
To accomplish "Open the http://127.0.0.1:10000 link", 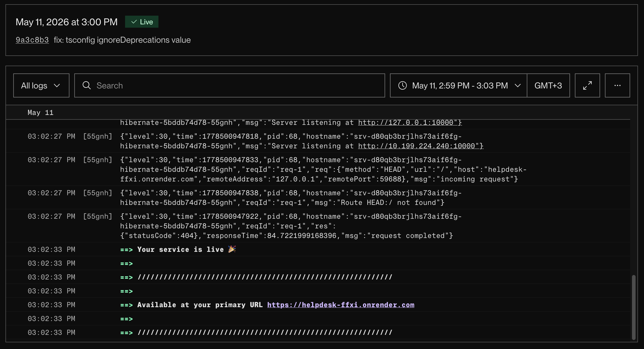I will pos(410,122).
